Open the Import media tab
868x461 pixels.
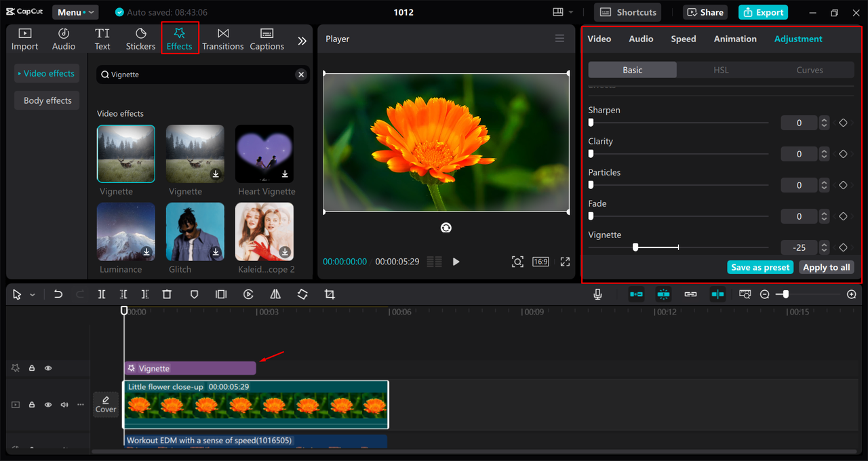[24, 39]
